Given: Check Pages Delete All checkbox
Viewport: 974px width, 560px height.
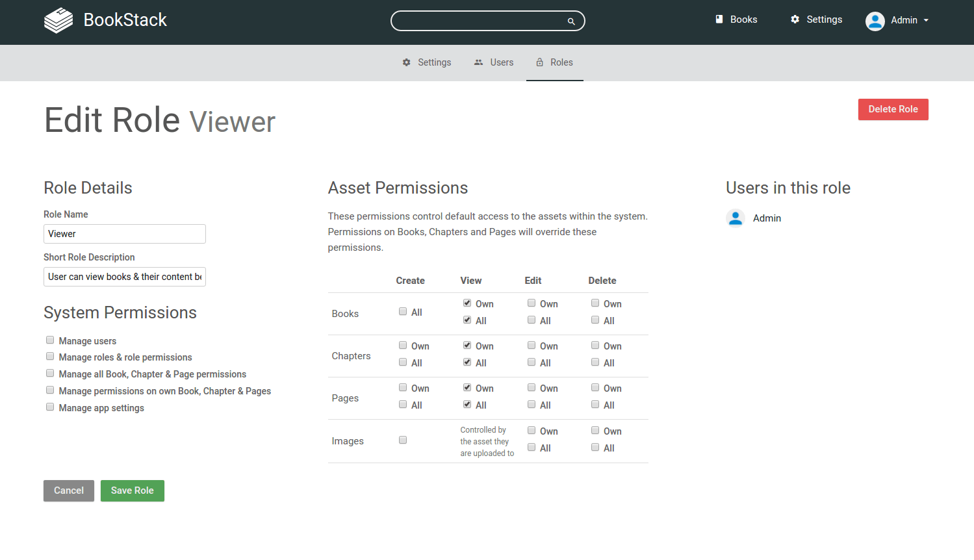Looking at the screenshot, I should pos(595,404).
